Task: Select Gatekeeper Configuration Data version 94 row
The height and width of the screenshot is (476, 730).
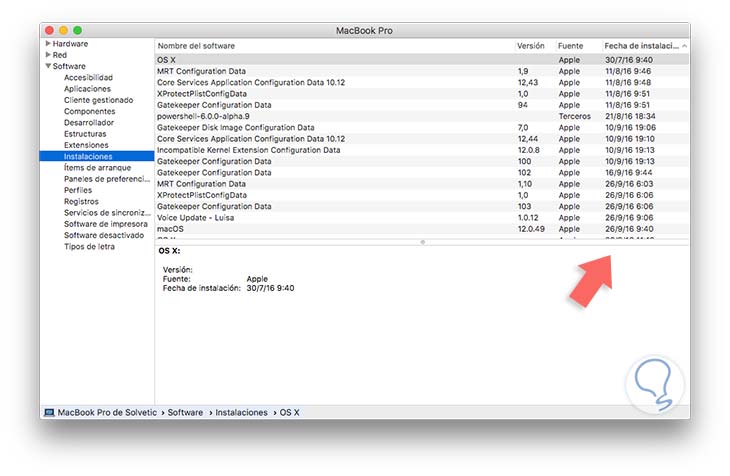Action: click(422, 105)
